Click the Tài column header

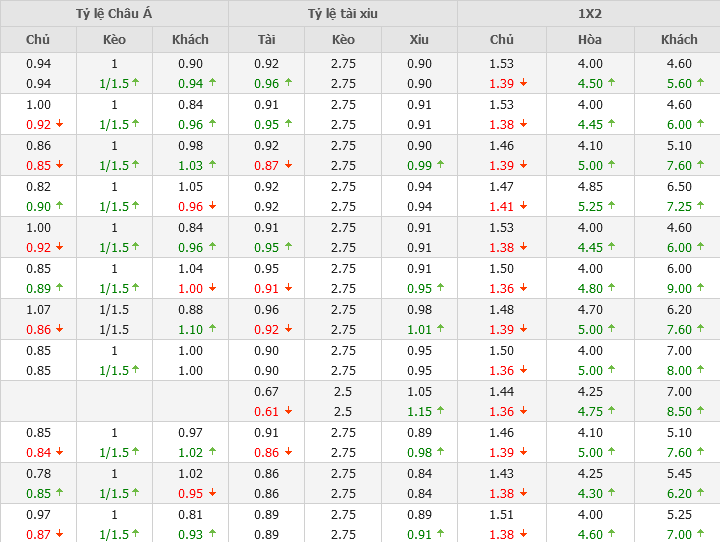(x=266, y=40)
